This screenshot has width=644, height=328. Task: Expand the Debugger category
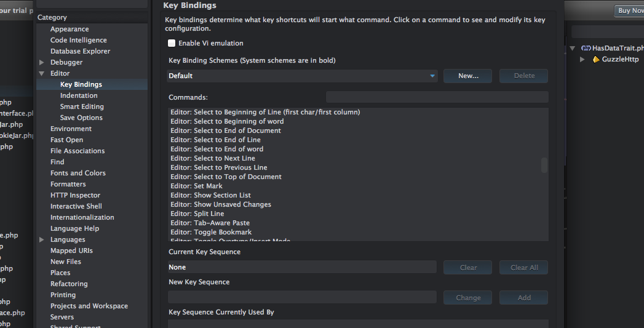point(42,62)
